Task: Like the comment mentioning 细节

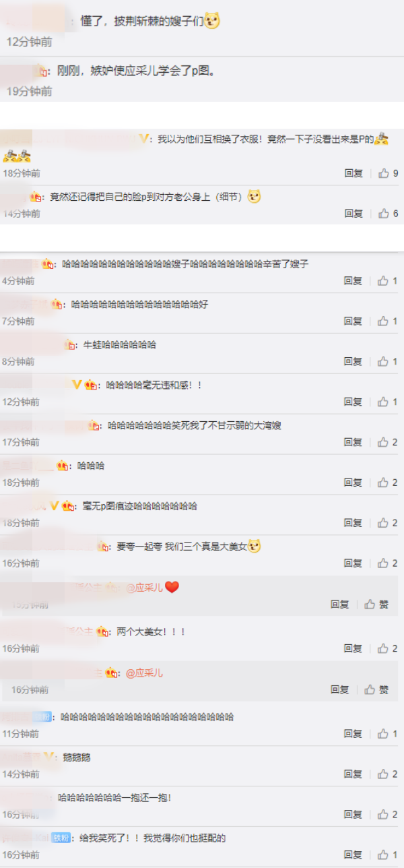Action: click(388, 213)
